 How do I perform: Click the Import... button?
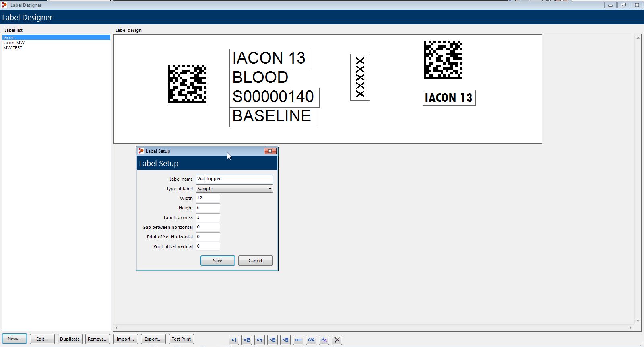point(126,339)
